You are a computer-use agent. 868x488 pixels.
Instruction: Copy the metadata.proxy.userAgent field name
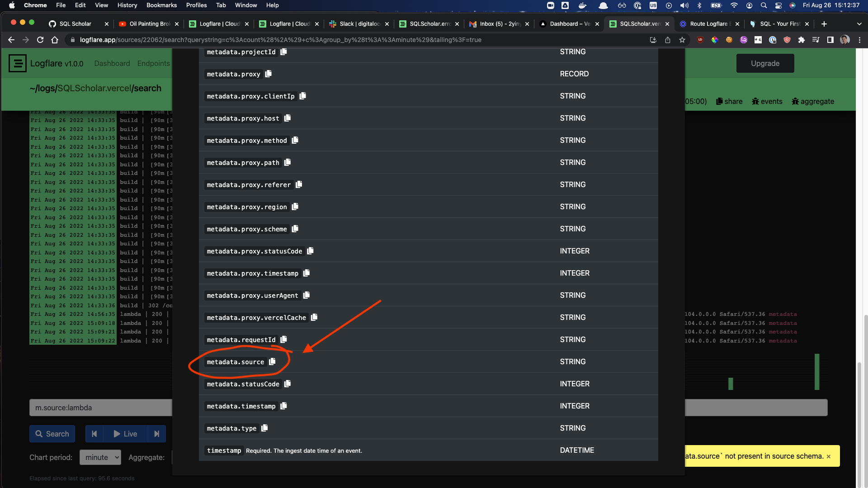coord(306,295)
